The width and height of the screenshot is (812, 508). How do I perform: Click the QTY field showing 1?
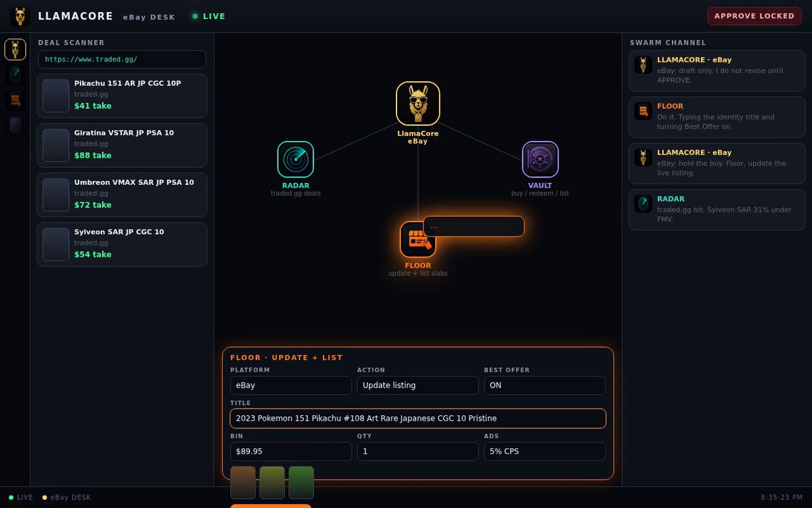[418, 451]
